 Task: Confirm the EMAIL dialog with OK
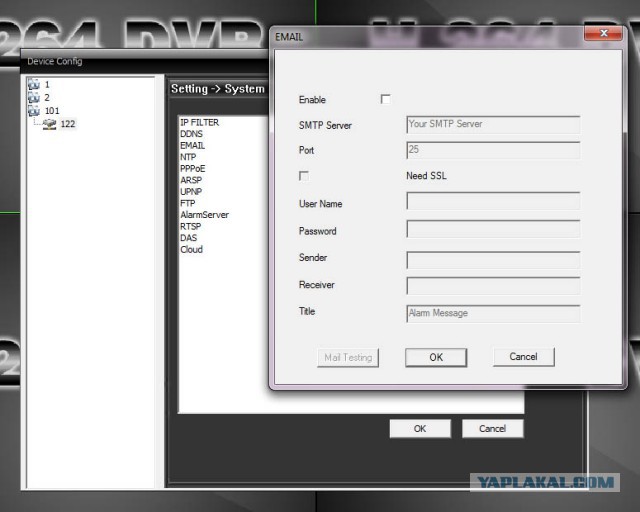tap(436, 357)
